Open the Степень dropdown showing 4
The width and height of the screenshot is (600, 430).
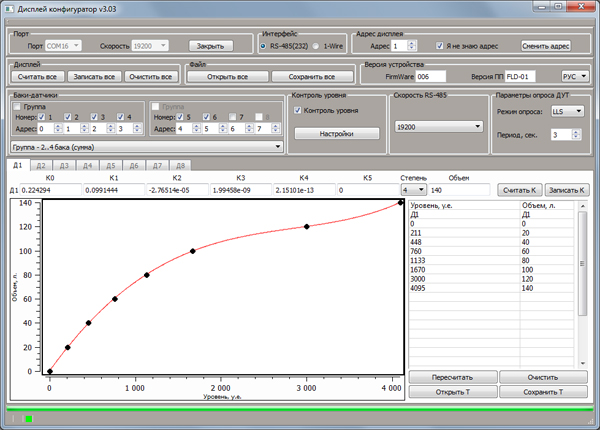point(414,190)
